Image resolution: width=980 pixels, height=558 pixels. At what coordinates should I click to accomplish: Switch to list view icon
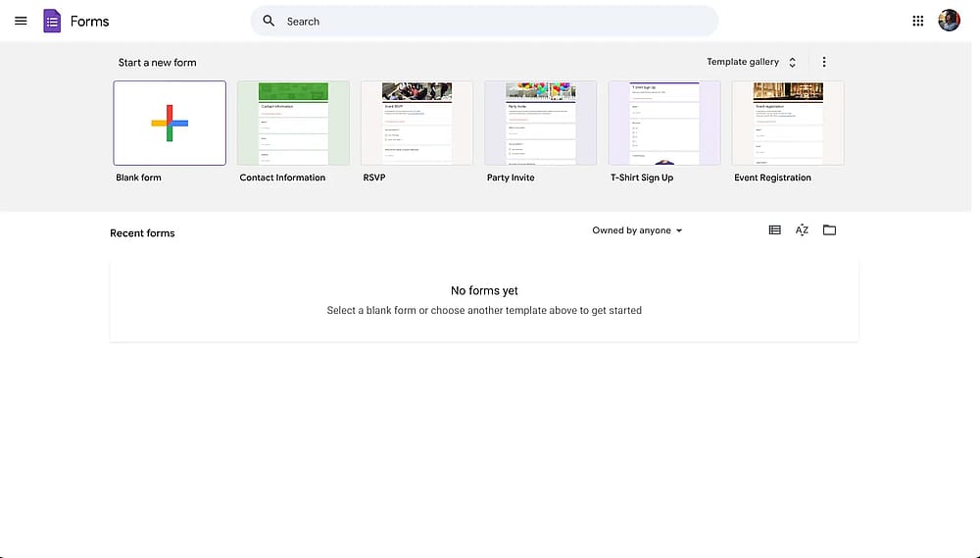pos(774,230)
